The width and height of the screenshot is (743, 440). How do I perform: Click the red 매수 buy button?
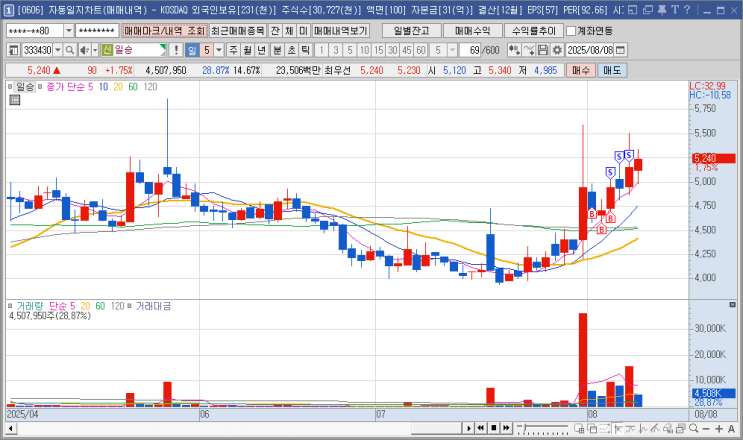[x=581, y=71]
